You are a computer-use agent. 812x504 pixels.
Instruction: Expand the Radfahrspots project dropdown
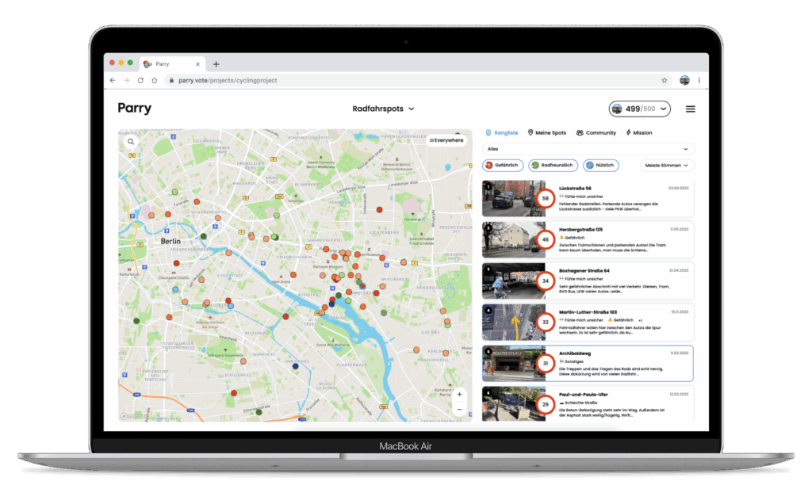pos(384,109)
